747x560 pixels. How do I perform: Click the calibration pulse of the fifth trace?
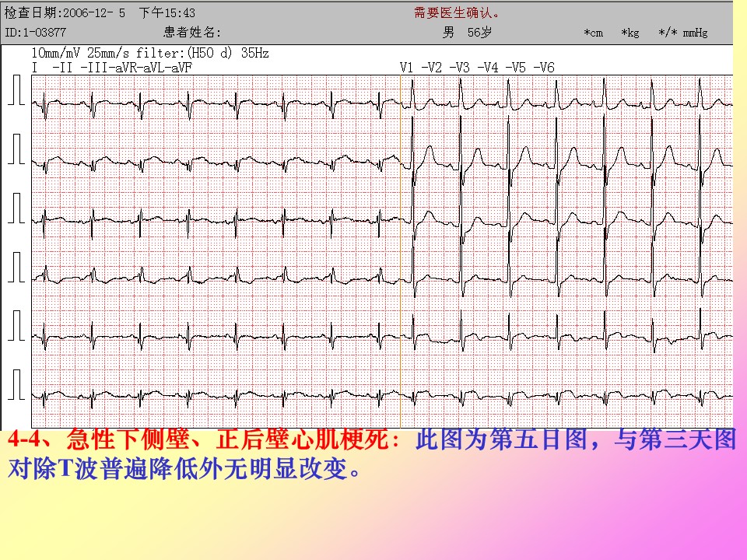coord(16,326)
